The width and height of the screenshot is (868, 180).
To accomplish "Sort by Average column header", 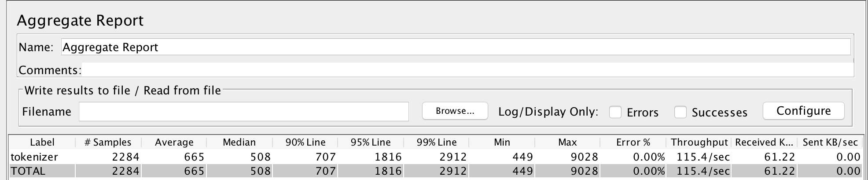I will point(174,142).
